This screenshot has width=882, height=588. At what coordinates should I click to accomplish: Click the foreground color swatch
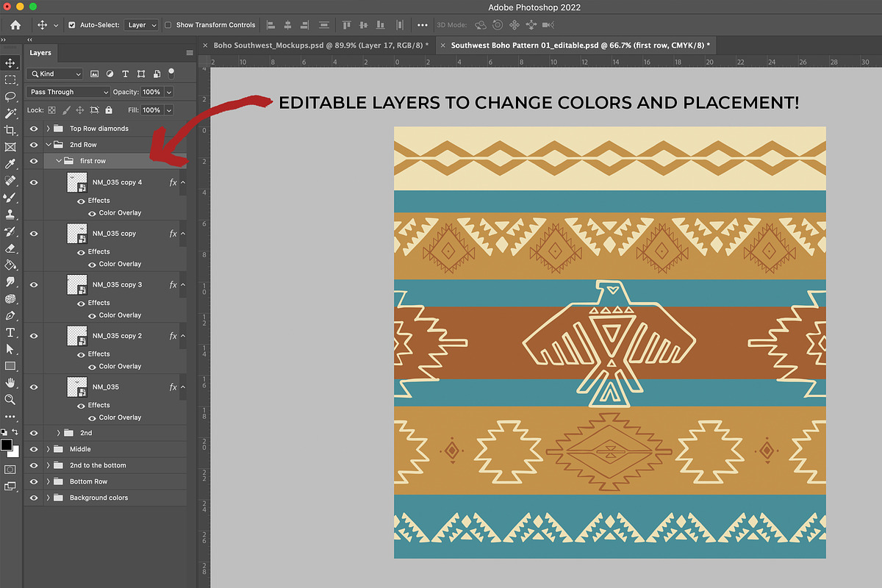pos(7,445)
